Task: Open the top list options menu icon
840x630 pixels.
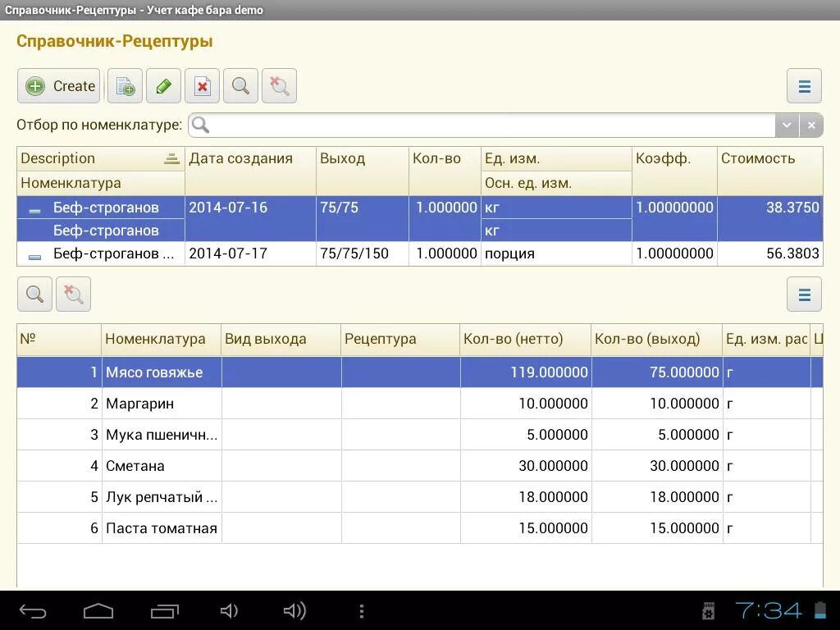Action: [x=804, y=85]
